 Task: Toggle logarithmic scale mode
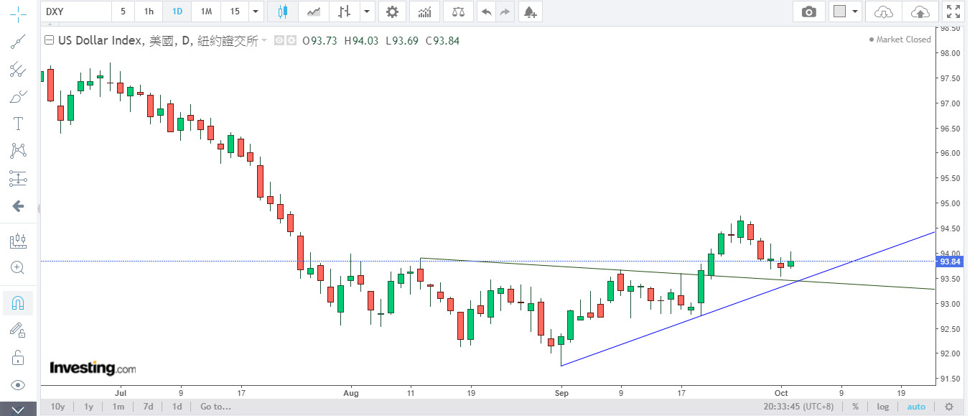[x=882, y=407]
